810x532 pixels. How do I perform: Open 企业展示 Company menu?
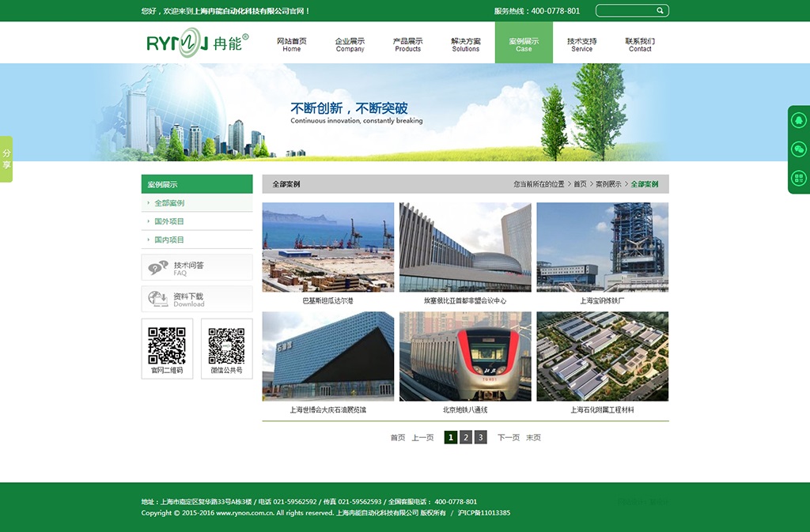350,44
